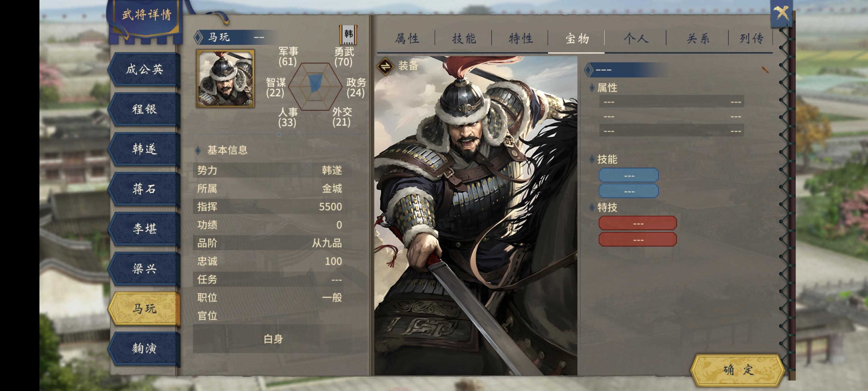Click the first blue empty skill slot

[x=629, y=176]
